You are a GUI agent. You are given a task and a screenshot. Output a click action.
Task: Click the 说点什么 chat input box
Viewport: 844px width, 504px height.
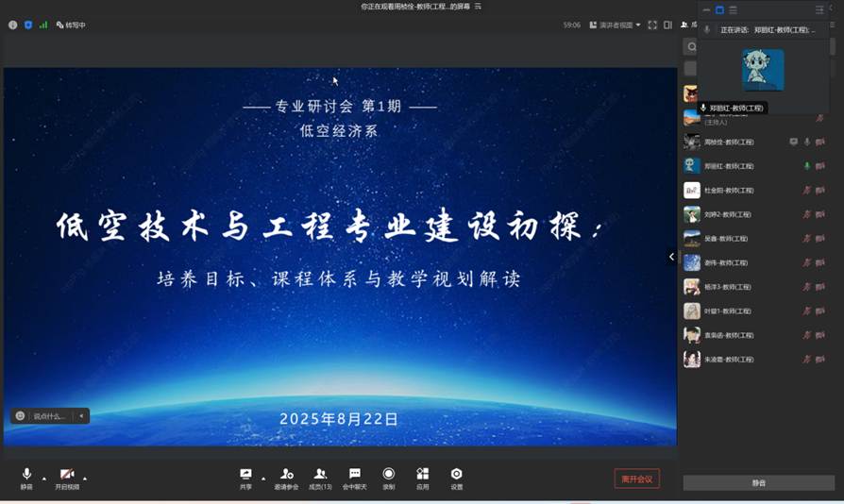(x=49, y=415)
